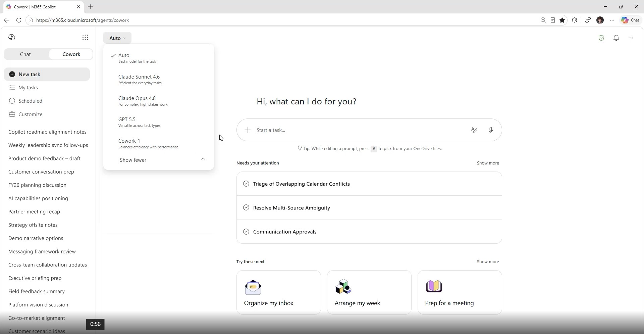The height and width of the screenshot is (334, 644).
Task: Open the browser extensions icon
Action: pyautogui.click(x=575, y=20)
